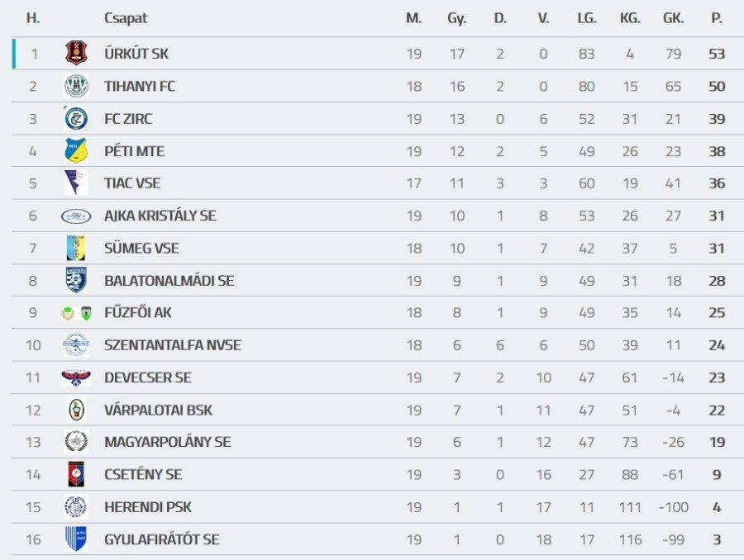Open the FC Zirc crest icon

click(x=76, y=119)
